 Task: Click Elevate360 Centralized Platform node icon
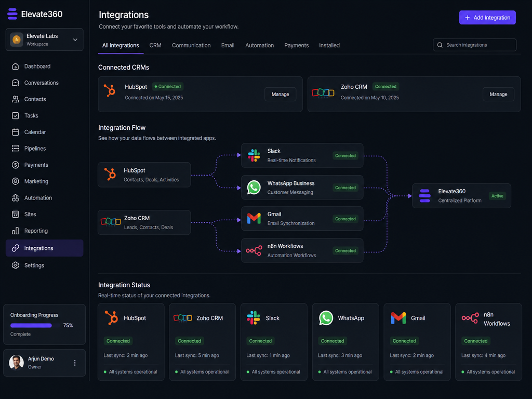tap(424, 196)
